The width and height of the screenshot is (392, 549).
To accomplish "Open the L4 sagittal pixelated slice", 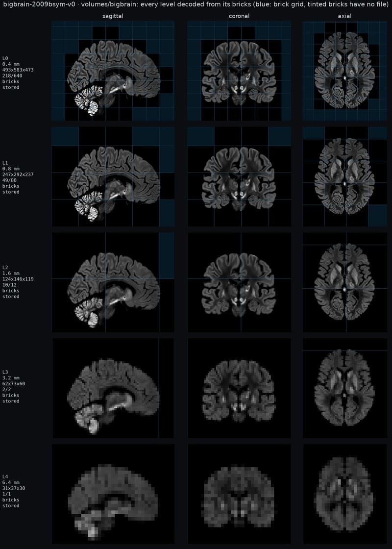I will pyautogui.click(x=113, y=494).
